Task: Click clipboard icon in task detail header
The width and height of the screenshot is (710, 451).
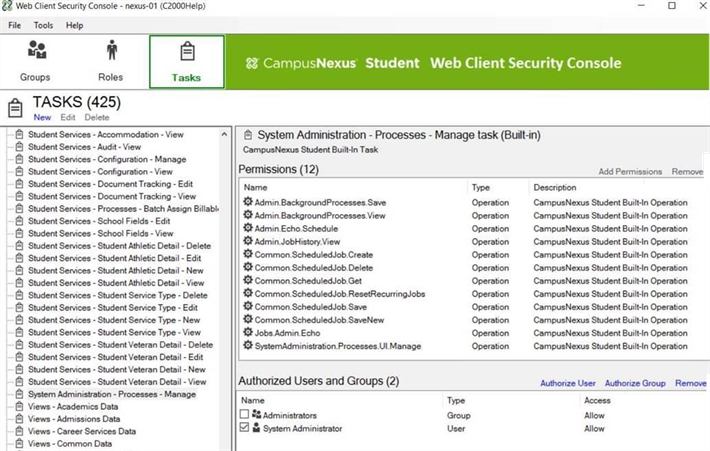Action: 248,135
